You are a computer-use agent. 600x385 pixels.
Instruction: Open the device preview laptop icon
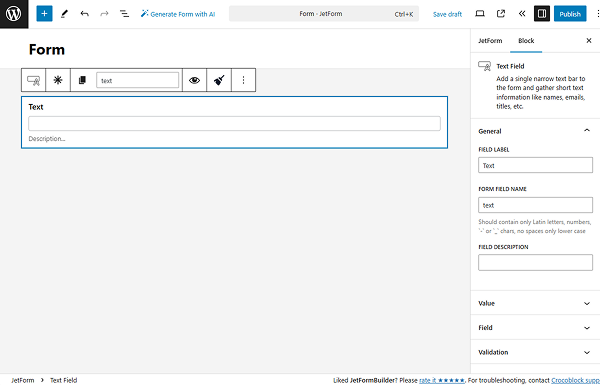point(480,14)
